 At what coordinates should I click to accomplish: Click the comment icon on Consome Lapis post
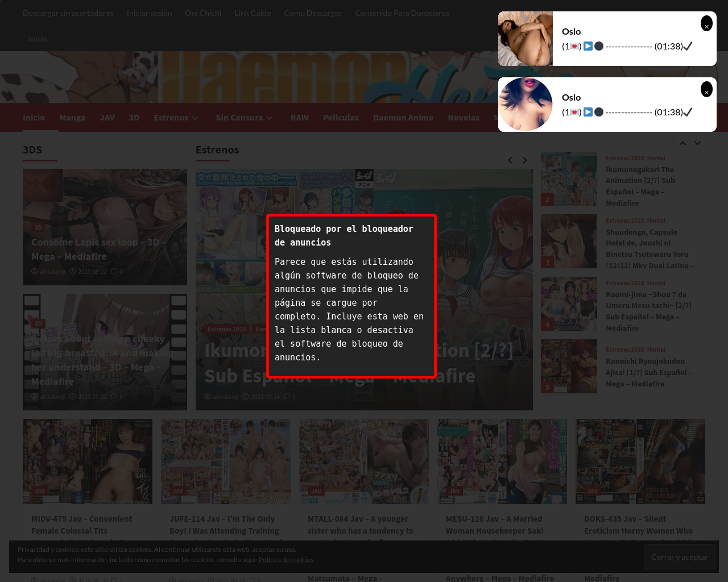pos(114,272)
